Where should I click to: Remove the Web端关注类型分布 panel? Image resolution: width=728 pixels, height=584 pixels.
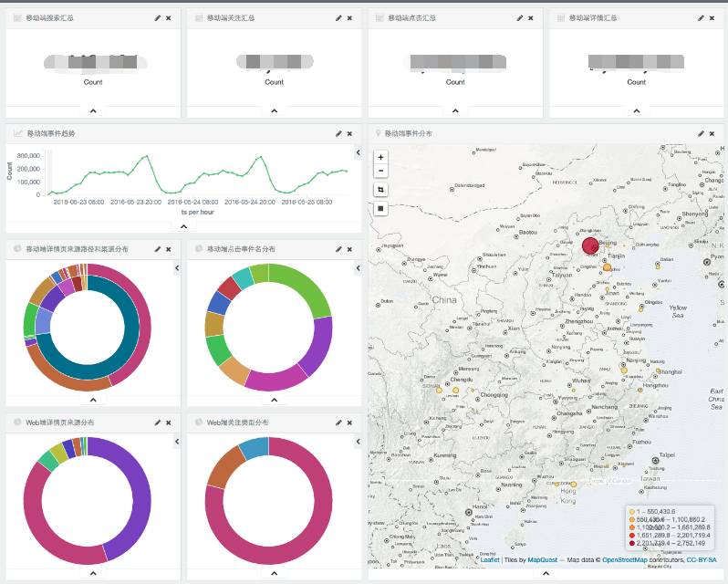tap(349, 422)
